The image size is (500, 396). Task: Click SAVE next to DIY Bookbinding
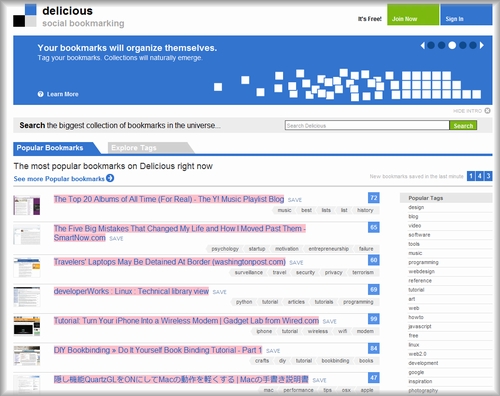[273, 351]
